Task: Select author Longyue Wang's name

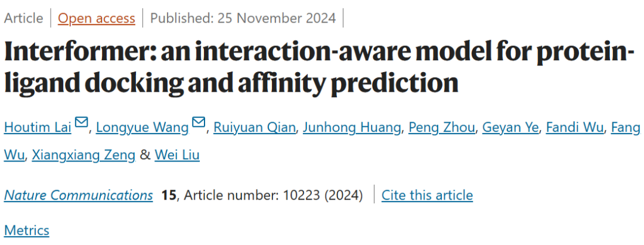Action: 142,127
